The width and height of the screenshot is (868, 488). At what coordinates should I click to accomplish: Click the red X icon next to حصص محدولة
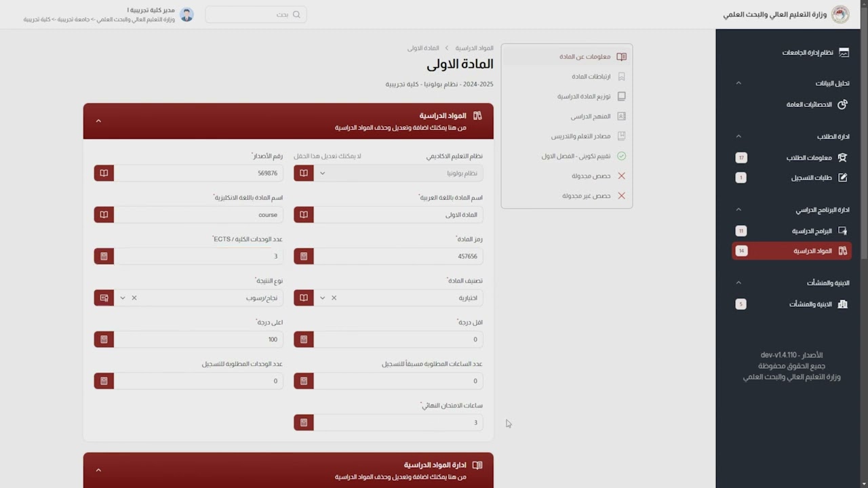(621, 176)
